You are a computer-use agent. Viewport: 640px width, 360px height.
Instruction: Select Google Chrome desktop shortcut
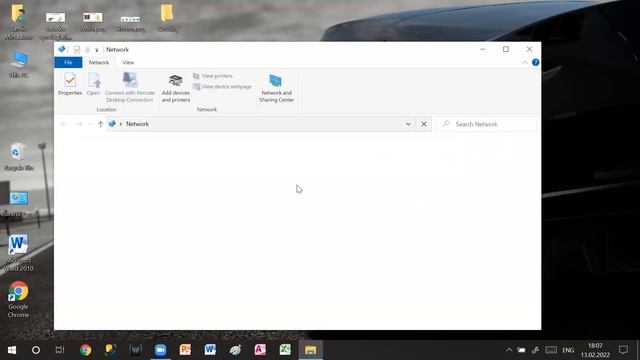[x=18, y=300]
